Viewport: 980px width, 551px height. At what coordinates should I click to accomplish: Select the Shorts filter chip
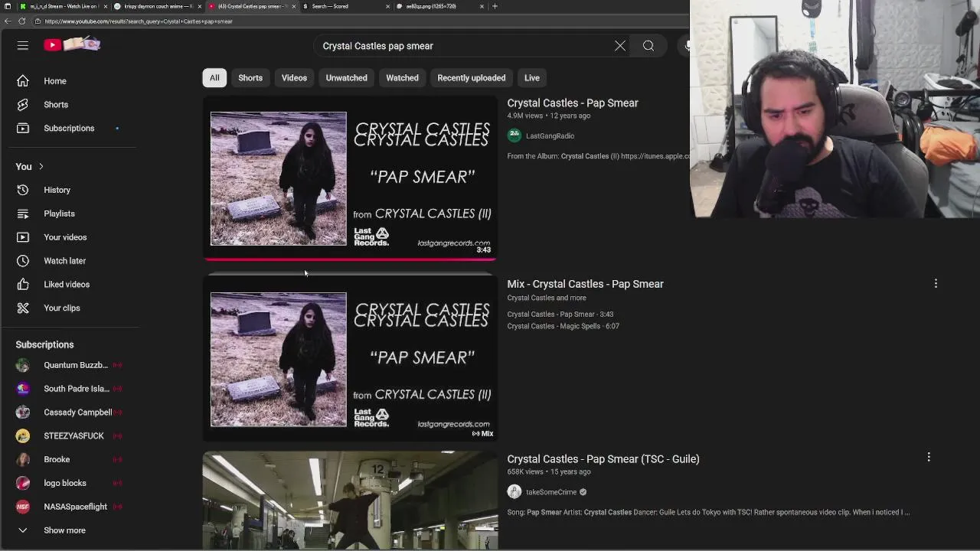click(x=250, y=78)
